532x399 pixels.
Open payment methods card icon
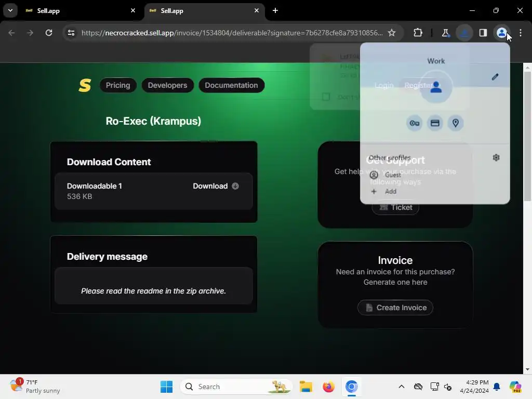(x=435, y=123)
